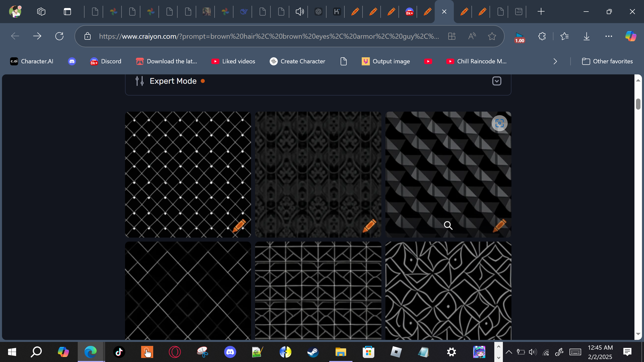Open the Liked videos bookmark
Viewport: 644px width, 362px height.
point(233,61)
